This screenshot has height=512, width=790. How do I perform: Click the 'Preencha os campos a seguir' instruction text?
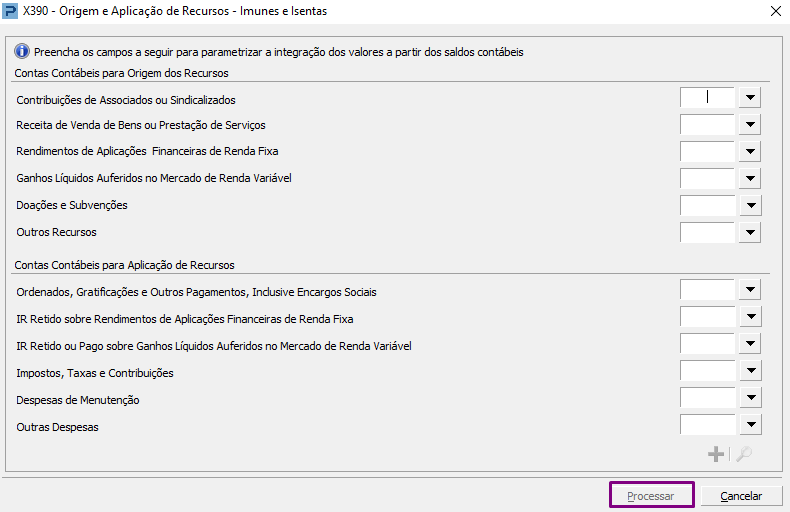[279, 52]
